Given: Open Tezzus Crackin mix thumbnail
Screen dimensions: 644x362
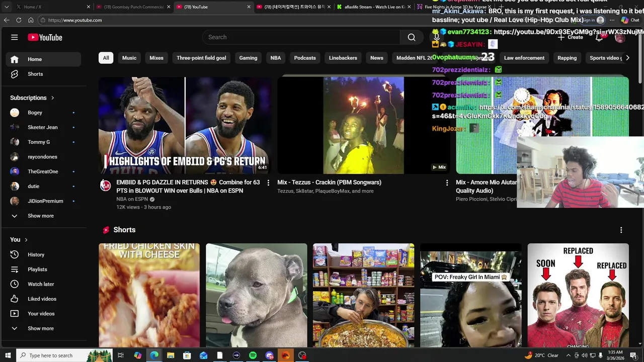Looking at the screenshot, I should click(x=363, y=125).
